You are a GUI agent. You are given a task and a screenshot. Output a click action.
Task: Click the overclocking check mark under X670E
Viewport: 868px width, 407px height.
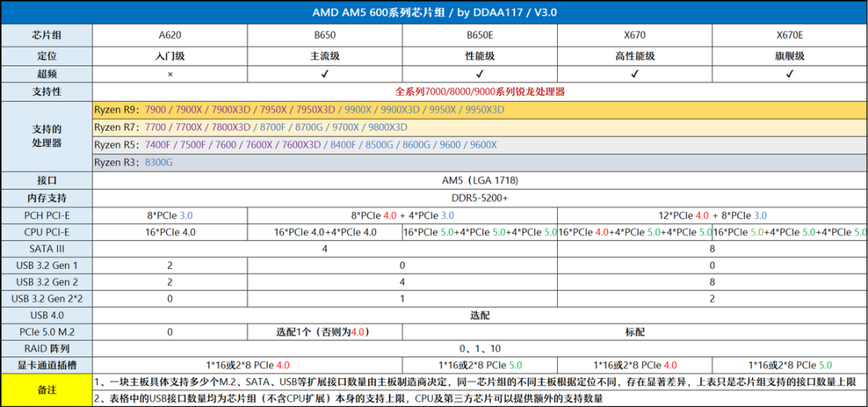tap(790, 74)
